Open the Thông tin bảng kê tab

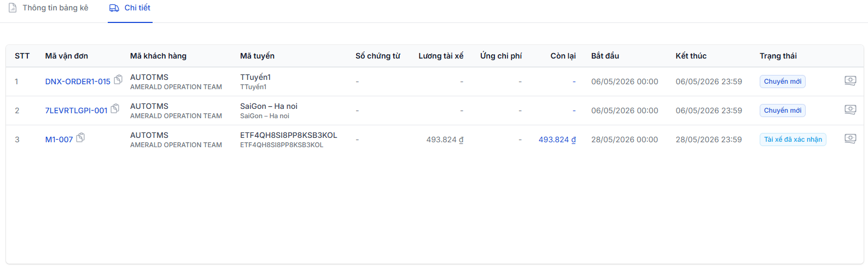(48, 8)
